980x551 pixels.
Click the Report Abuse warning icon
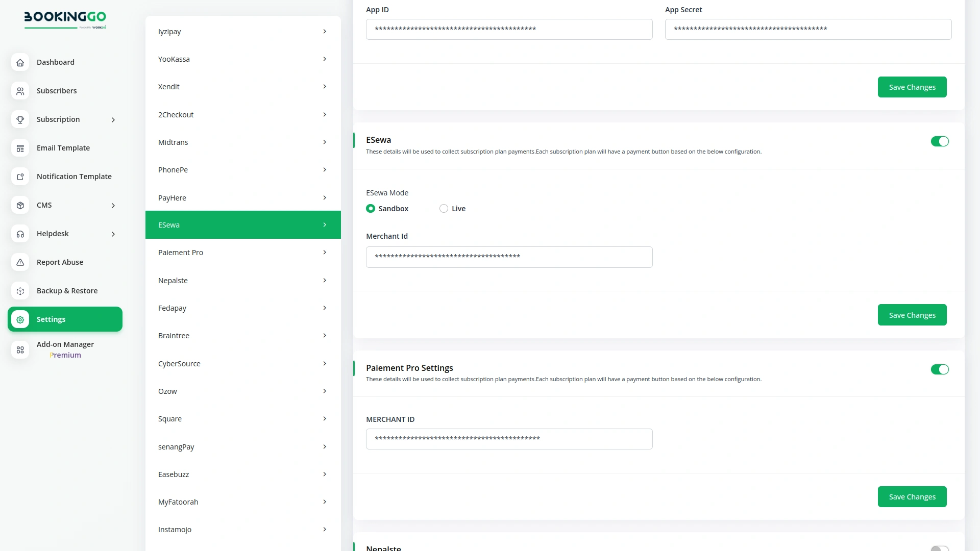(x=20, y=262)
